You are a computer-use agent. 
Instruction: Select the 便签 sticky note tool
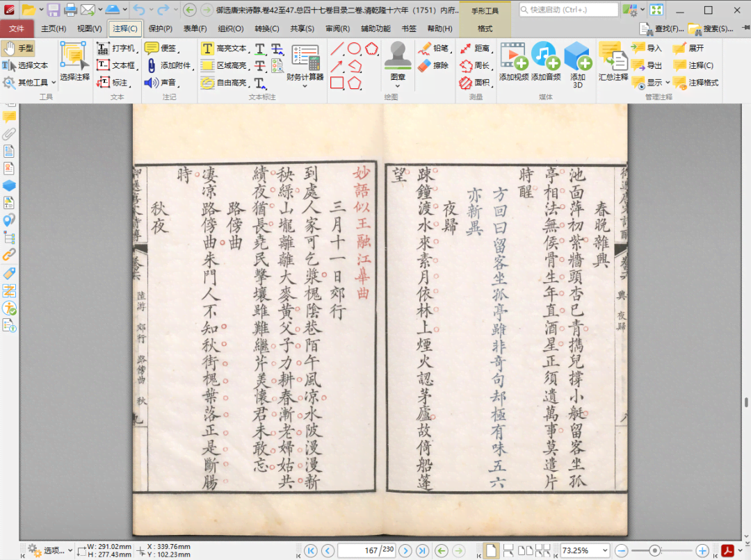[161, 48]
